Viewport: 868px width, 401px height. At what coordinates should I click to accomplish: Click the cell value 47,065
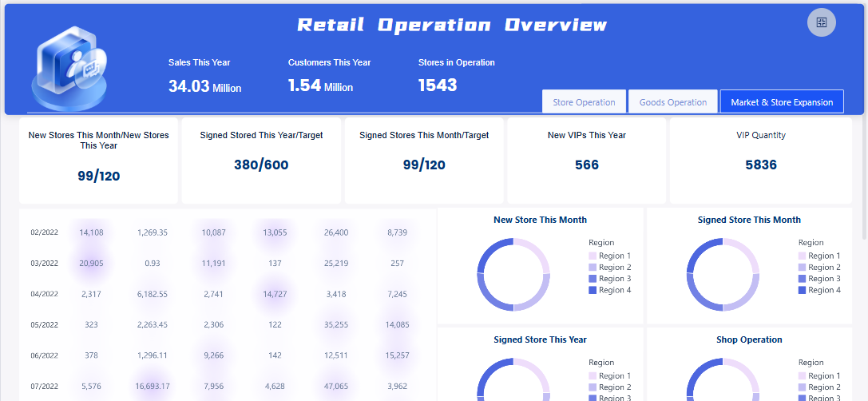336,387
